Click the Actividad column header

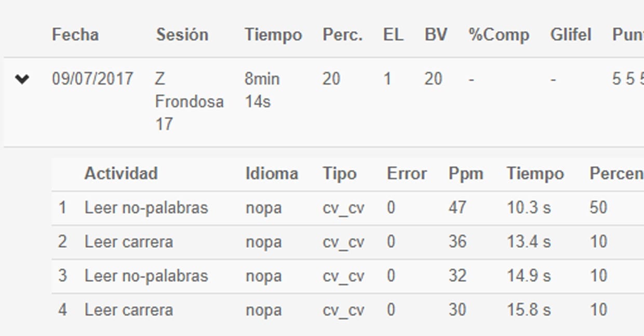pos(121,173)
